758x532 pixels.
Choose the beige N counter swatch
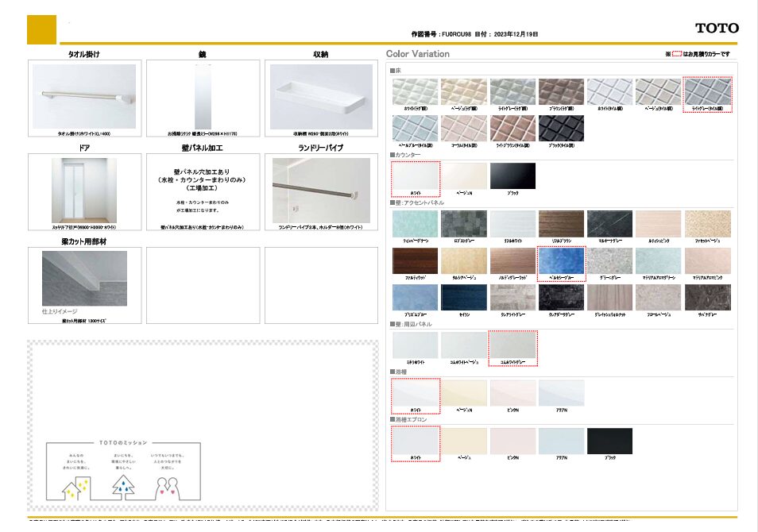coord(464,175)
